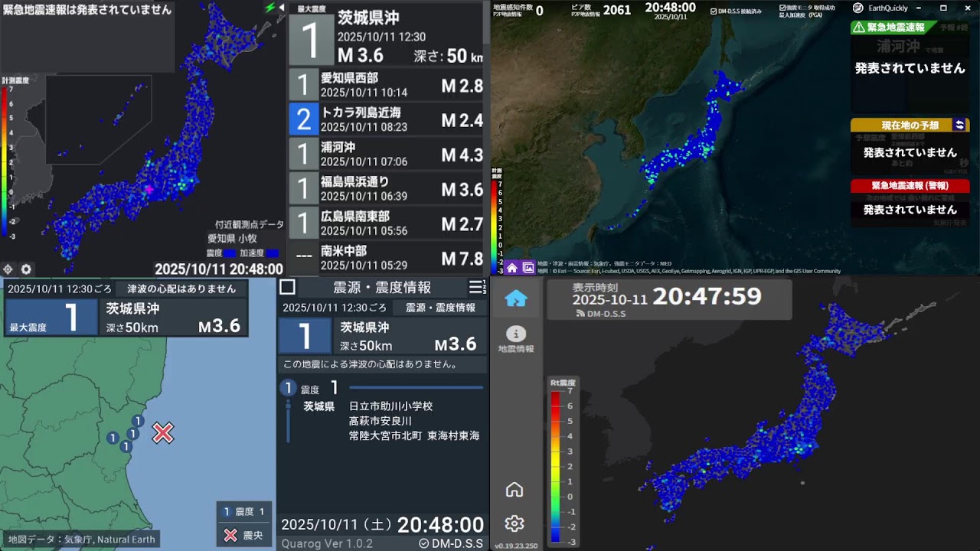
Task: Open the settings gear in the dark sidebar
Action: (514, 523)
